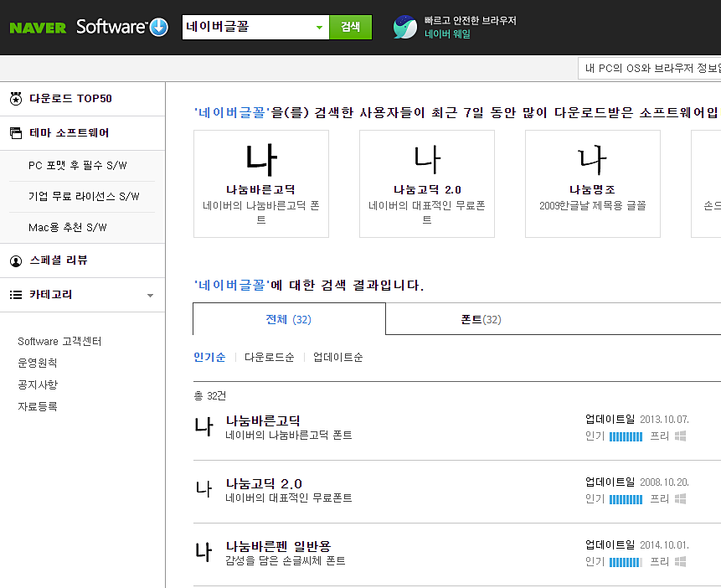Click the 스페셜 리뷰 person icon

(16, 260)
